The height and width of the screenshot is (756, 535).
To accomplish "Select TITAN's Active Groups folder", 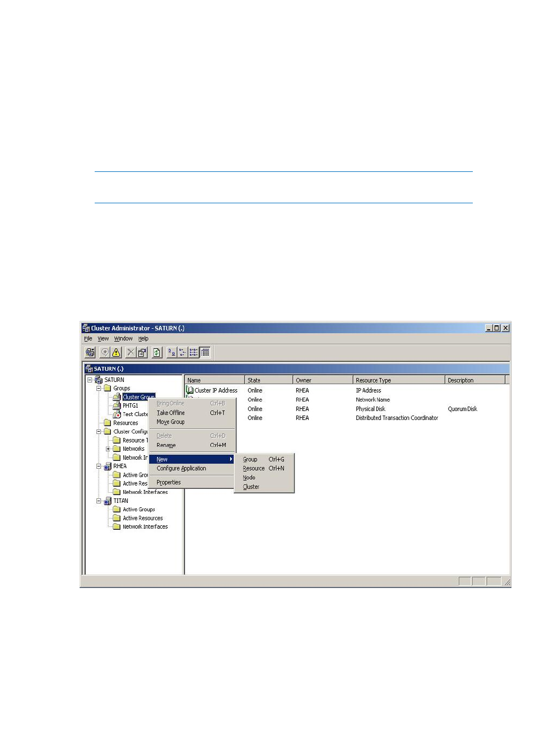I will pyautogui.click(x=139, y=510).
